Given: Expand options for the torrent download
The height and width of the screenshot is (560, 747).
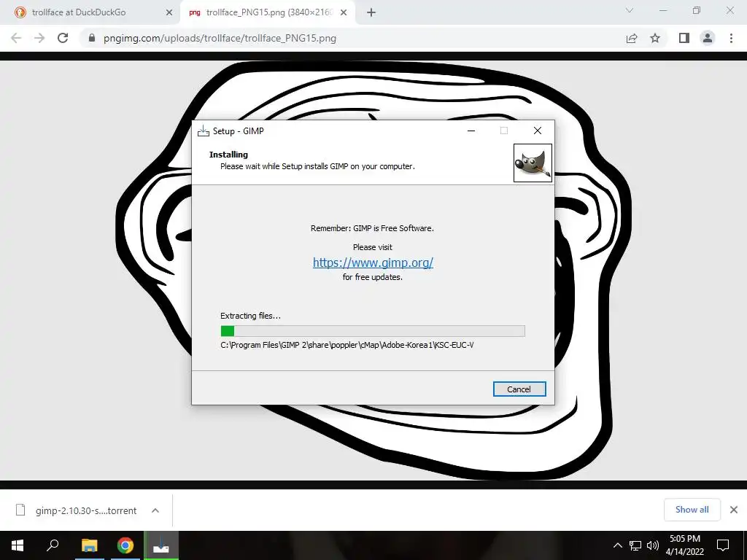Looking at the screenshot, I should point(155,510).
